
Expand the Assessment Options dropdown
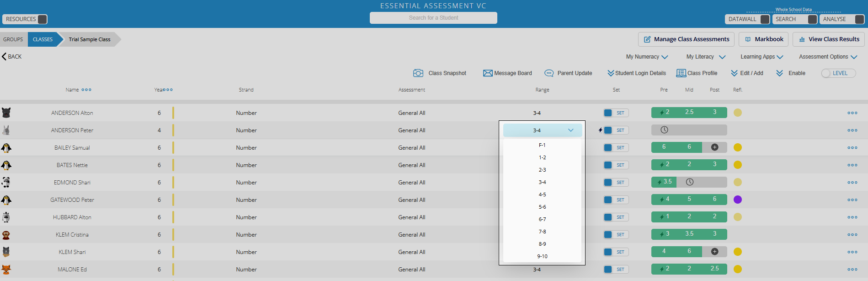click(x=828, y=57)
